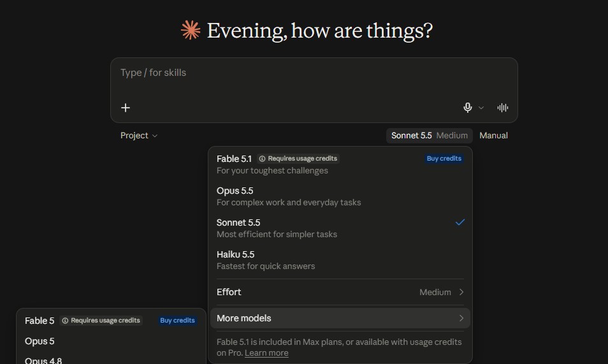The height and width of the screenshot is (364, 608).
Task: Select Fable 5 in more models list
Action: (x=111, y=321)
